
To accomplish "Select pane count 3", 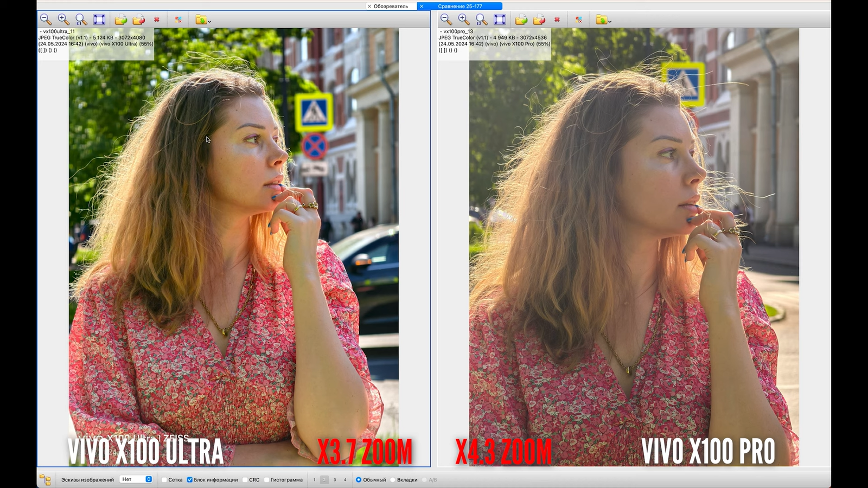I will click(335, 480).
